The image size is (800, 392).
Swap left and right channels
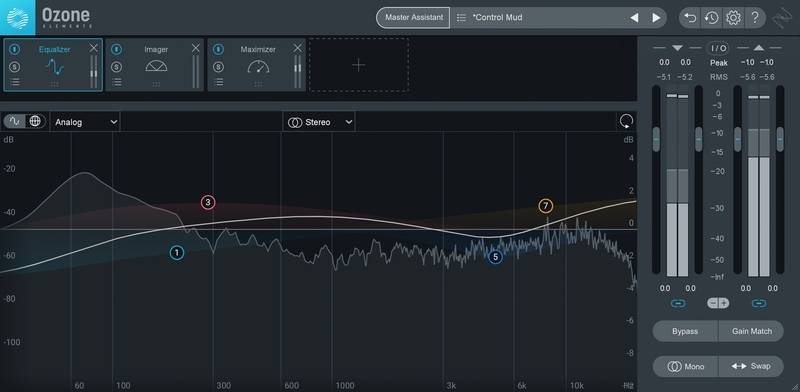click(751, 366)
